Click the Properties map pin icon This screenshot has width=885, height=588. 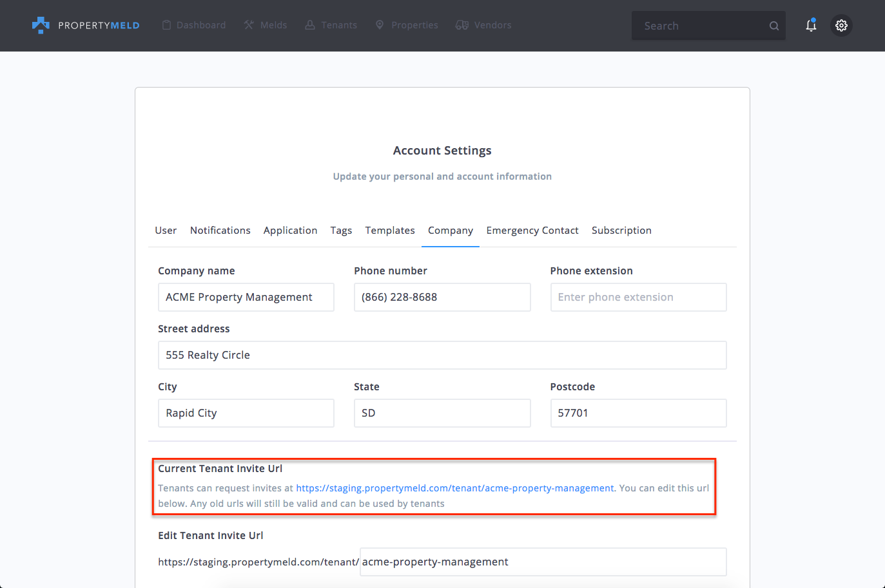point(380,25)
